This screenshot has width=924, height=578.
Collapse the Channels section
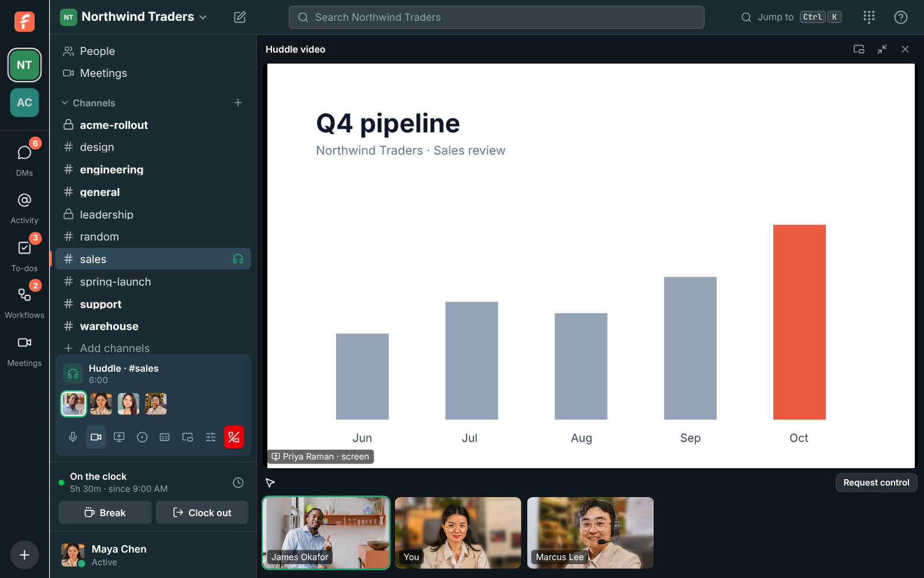tap(88, 103)
